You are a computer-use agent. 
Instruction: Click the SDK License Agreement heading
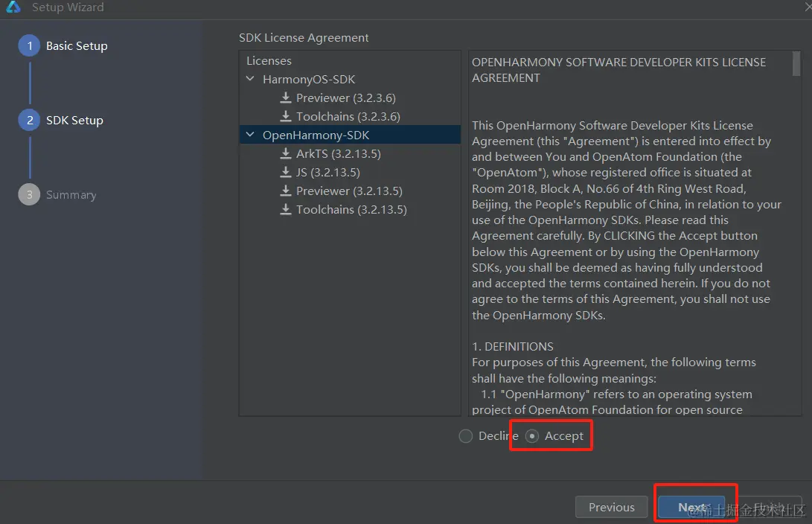304,37
